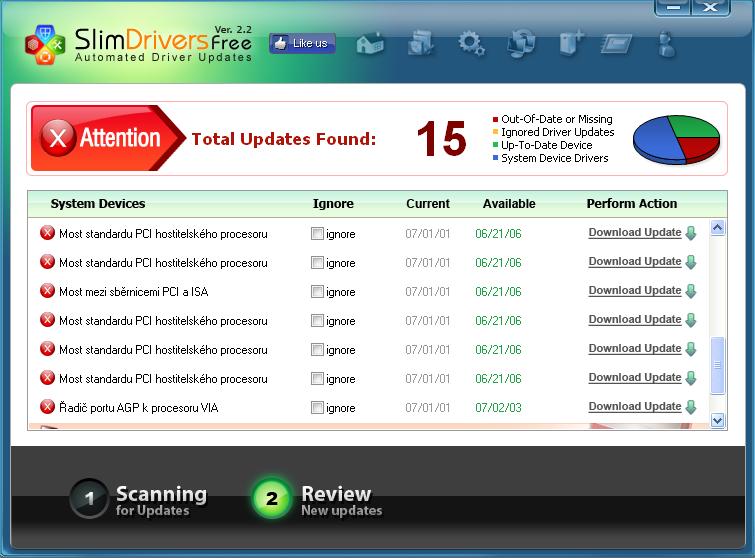Image resolution: width=755 pixels, height=558 pixels.
Task: Tick ignore checkbox for Most mezi sběrnicemi PCI a ISA
Action: 317,292
